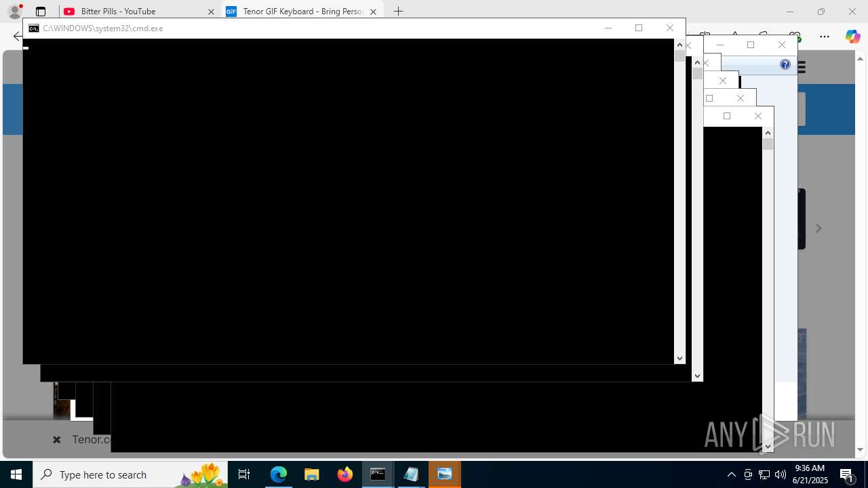868x488 pixels.
Task: Open File Explorer from taskbar
Action: 311,474
